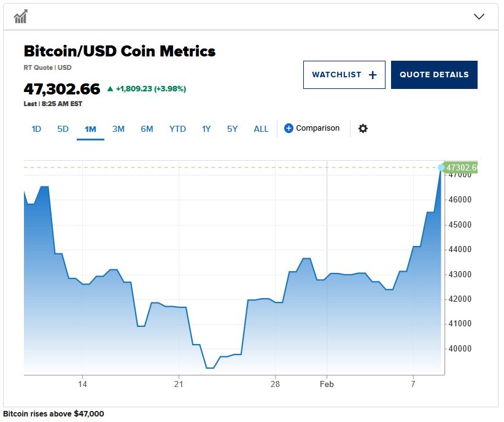Select the YTD range
504x422 pixels.
tap(177, 129)
